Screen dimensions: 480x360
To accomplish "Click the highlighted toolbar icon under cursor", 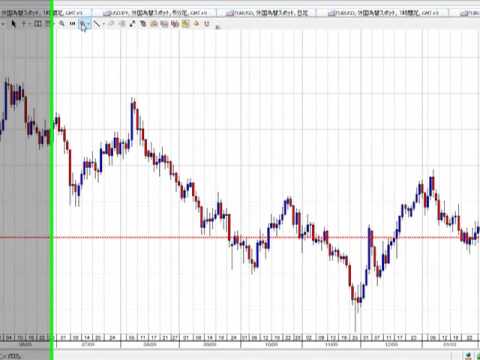I will pos(83,24).
